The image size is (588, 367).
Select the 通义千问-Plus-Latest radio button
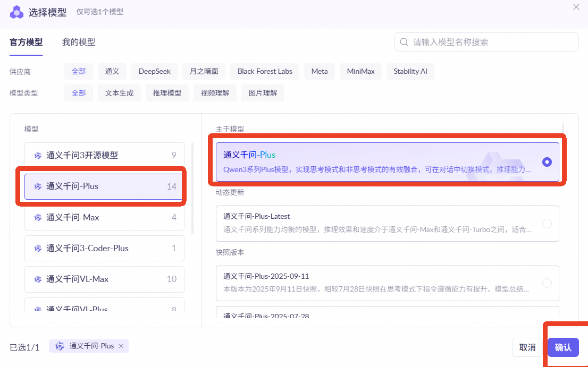tap(547, 224)
